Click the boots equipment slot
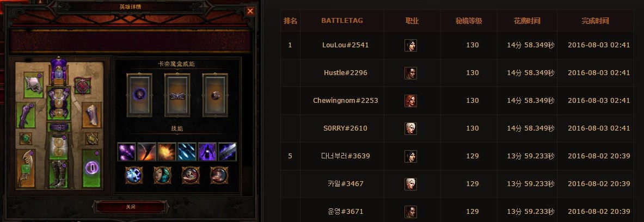The image size is (644, 222). tap(58, 174)
